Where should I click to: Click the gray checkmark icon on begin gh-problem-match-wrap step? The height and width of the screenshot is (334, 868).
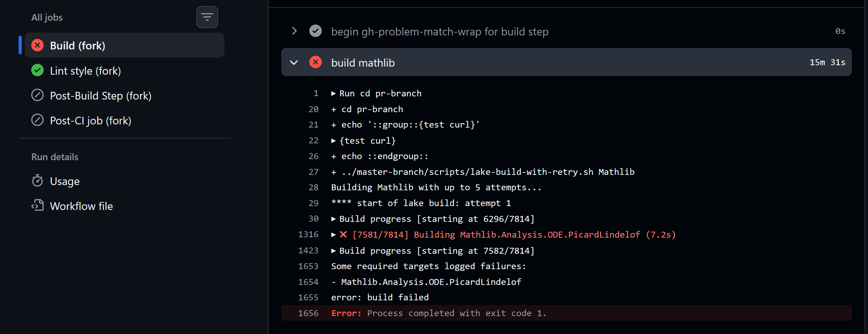point(315,31)
